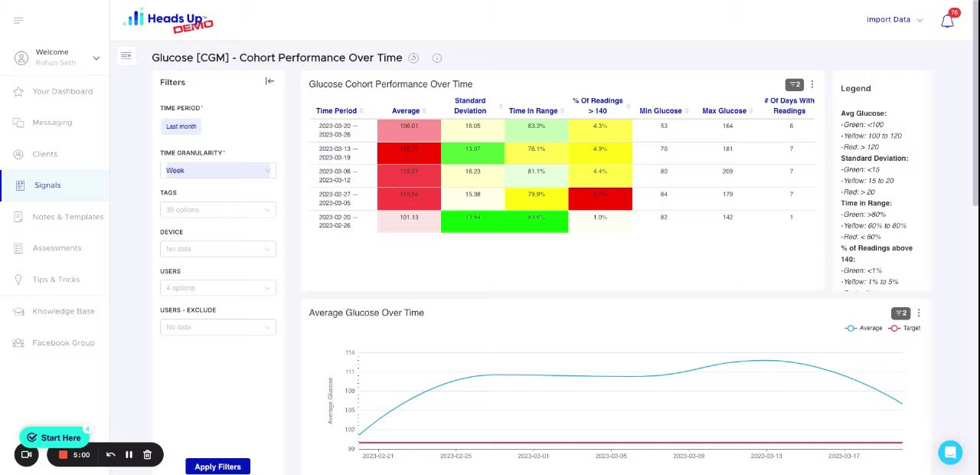Click the Heads Up Demo logo
The height and width of the screenshot is (475, 980).
click(x=168, y=20)
